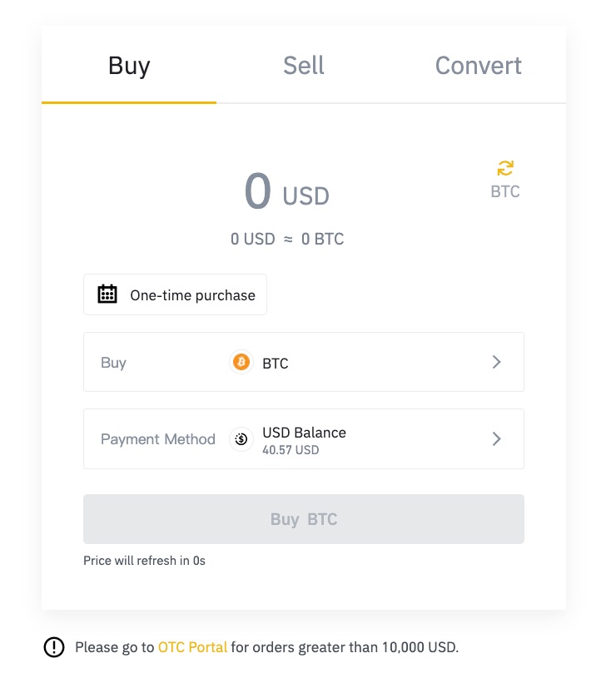616x678 pixels.
Task: Click the 0 USD amount input
Action: (x=286, y=192)
